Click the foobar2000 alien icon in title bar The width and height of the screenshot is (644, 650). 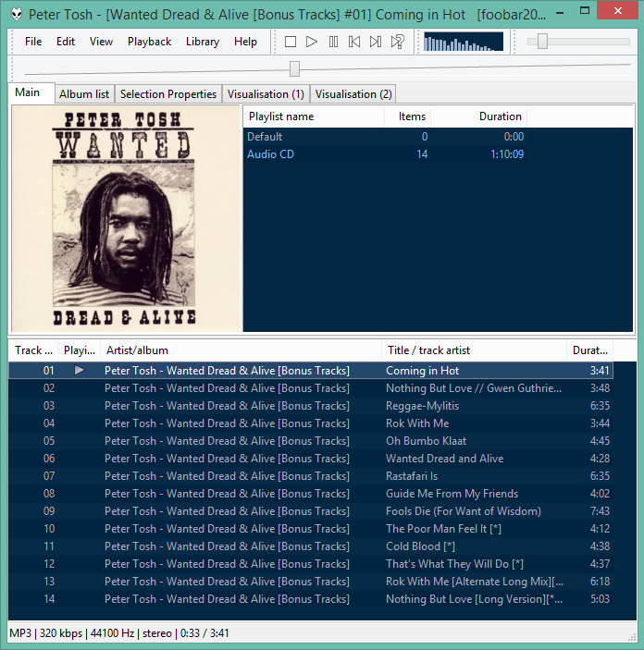tap(17, 15)
